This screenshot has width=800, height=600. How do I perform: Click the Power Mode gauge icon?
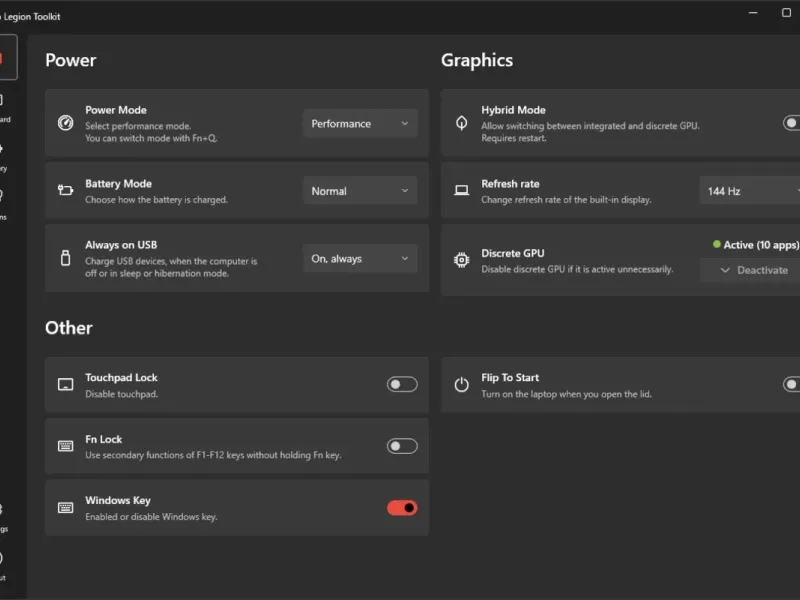click(x=66, y=124)
